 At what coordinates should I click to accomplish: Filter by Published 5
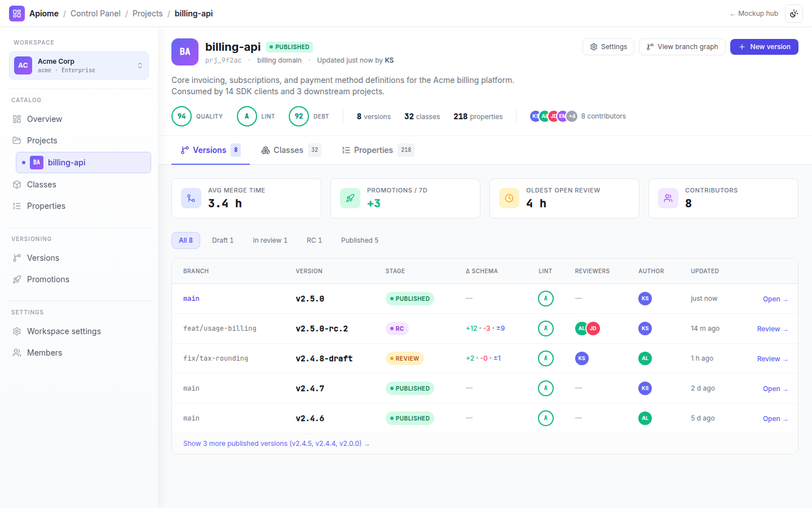click(x=360, y=240)
